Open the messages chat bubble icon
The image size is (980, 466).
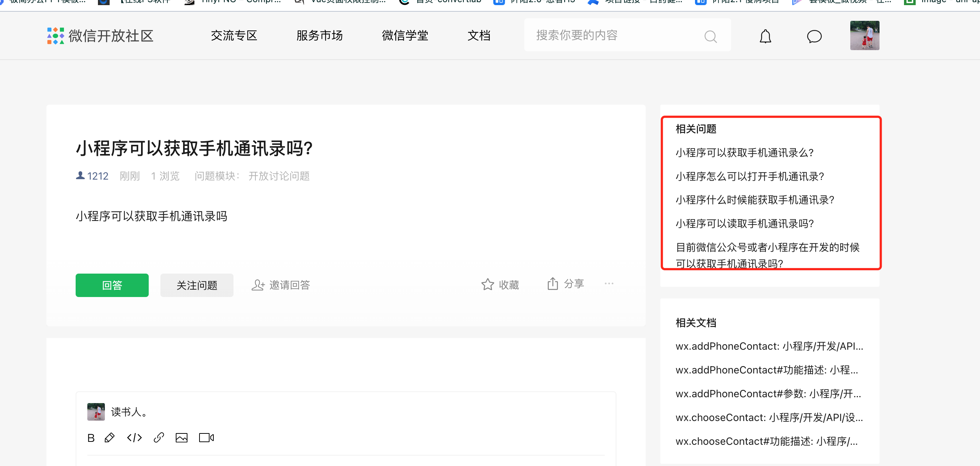814,37
